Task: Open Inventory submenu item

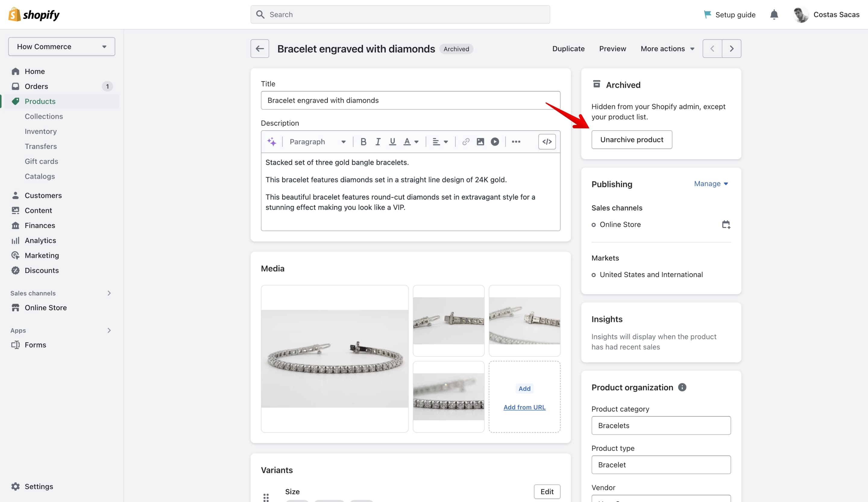Action: (41, 131)
